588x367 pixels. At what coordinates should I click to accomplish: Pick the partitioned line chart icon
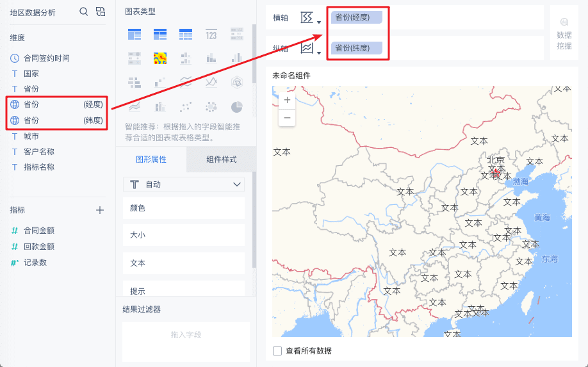186,83
